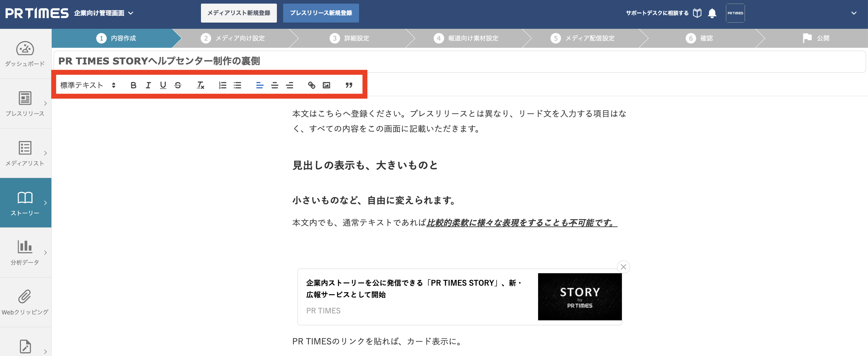Image resolution: width=868 pixels, height=356 pixels.
Task: Insert an image with picture icon
Action: coord(327,85)
